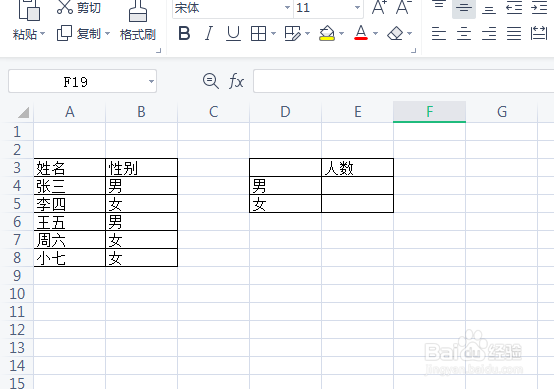This screenshot has width=554, height=389.
Task: Click cell containing 性别
Action: point(141,167)
